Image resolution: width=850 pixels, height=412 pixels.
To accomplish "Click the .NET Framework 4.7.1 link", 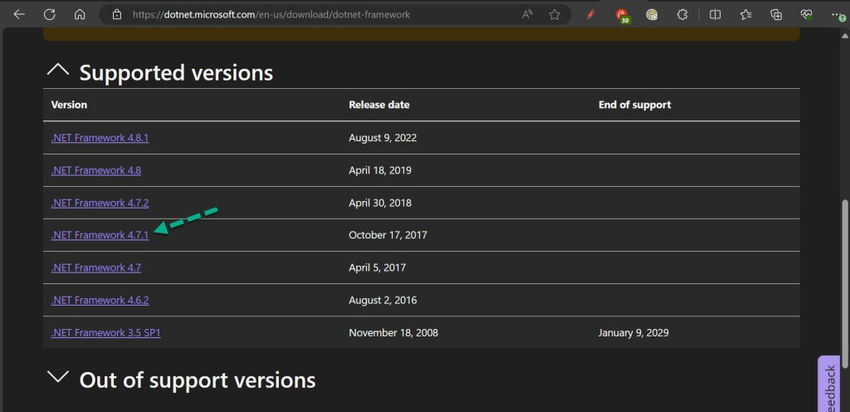I will coord(99,235).
